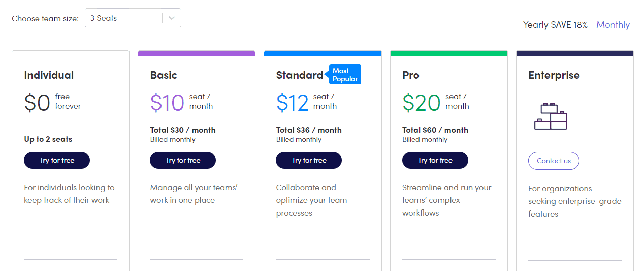644x271 pixels.
Task: Click the blue $12 price
Action: pos(293,103)
